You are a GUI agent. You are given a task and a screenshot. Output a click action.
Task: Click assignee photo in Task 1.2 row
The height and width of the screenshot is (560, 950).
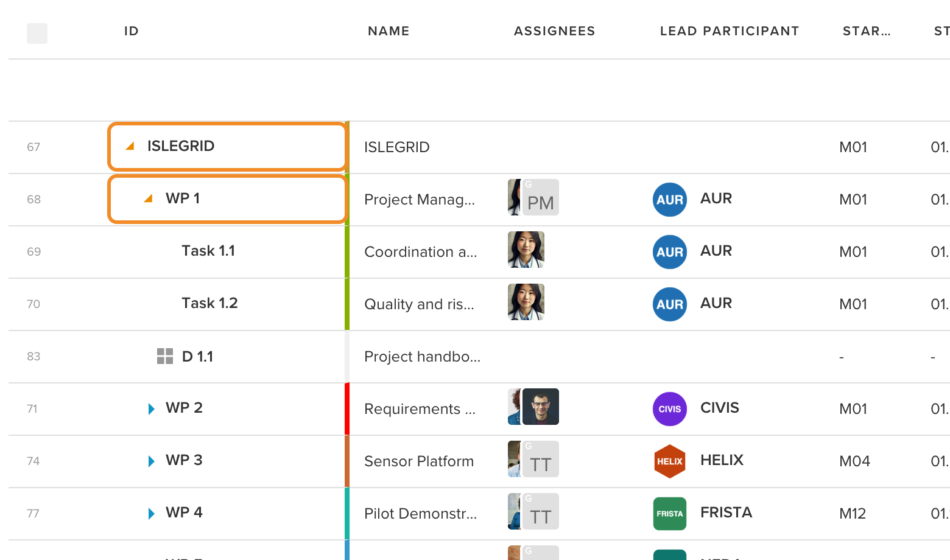pos(526,302)
